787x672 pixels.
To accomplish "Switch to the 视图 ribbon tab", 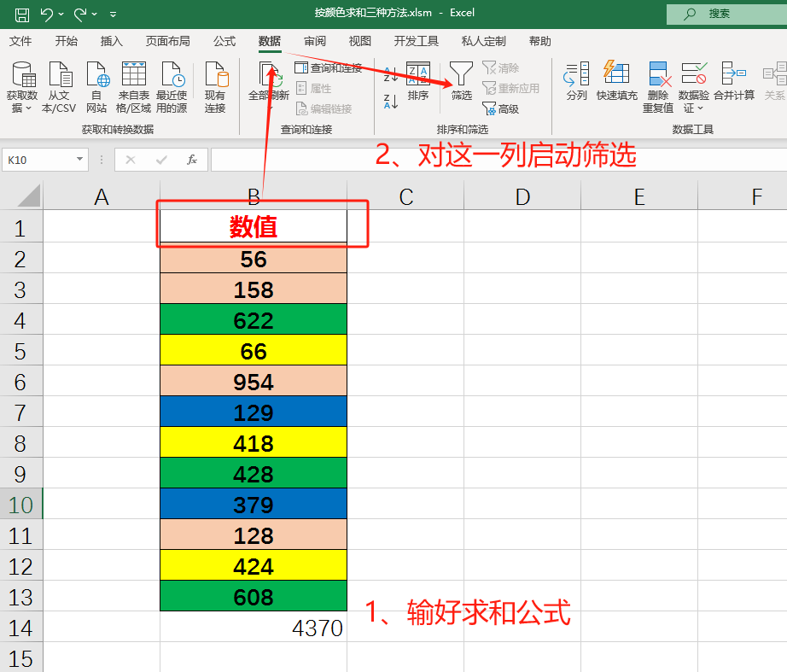I will pos(360,41).
